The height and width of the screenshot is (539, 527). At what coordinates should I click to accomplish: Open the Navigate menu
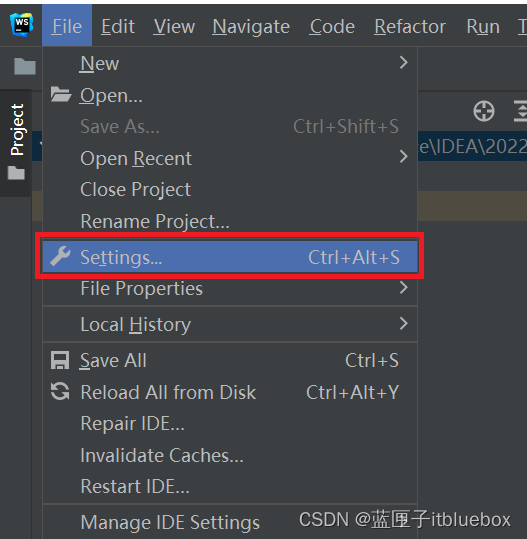click(251, 26)
